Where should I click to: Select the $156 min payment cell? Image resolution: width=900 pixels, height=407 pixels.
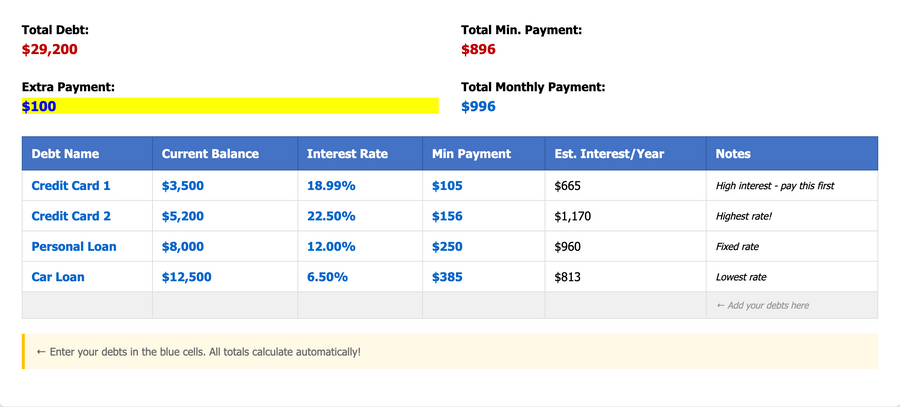[484, 216]
